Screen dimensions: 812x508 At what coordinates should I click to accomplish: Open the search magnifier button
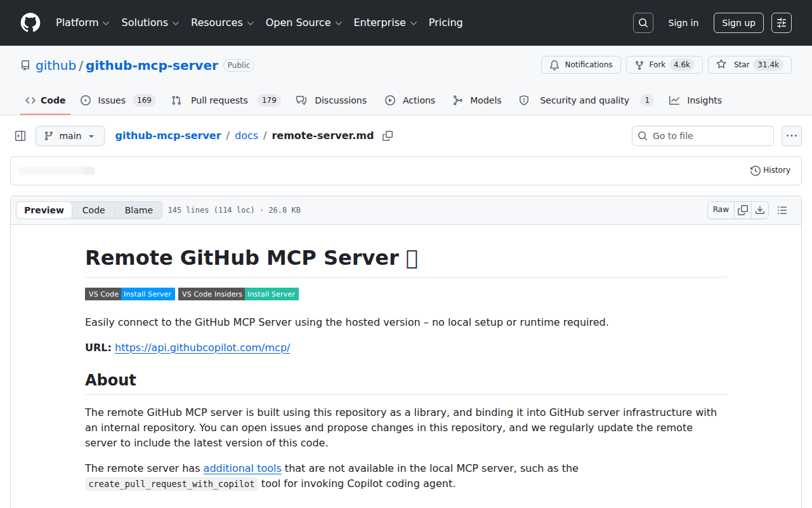click(x=643, y=23)
